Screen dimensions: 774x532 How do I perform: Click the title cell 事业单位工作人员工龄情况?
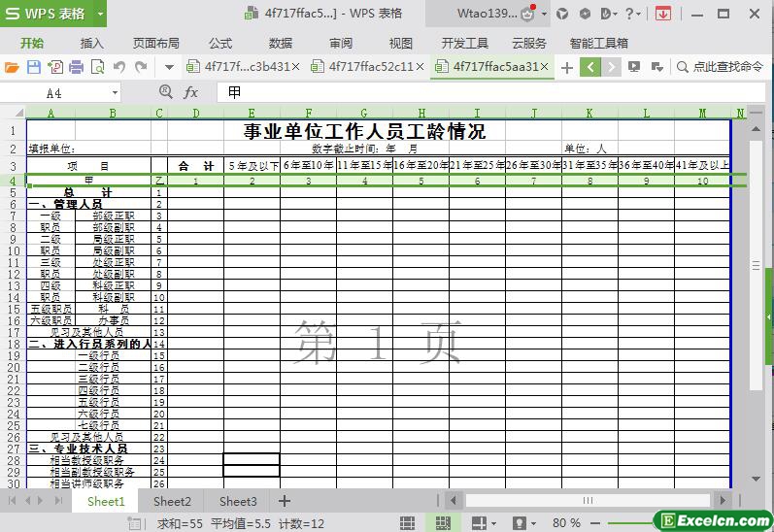pyautogui.click(x=364, y=131)
